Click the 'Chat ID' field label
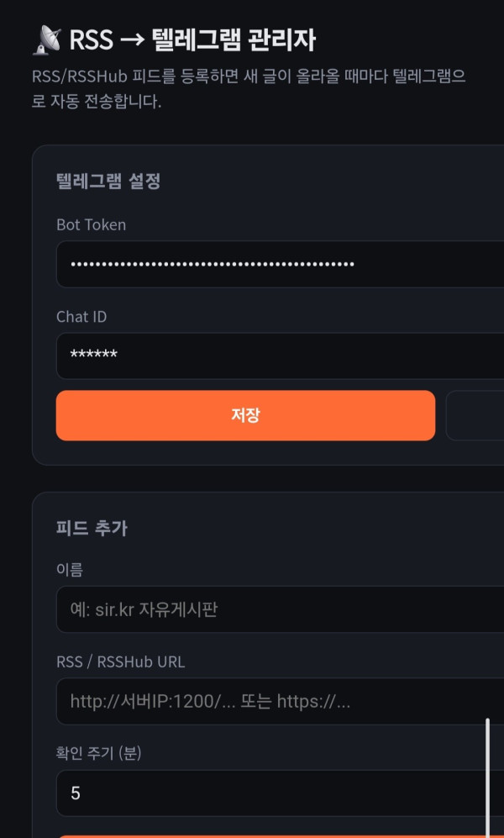 point(81,317)
